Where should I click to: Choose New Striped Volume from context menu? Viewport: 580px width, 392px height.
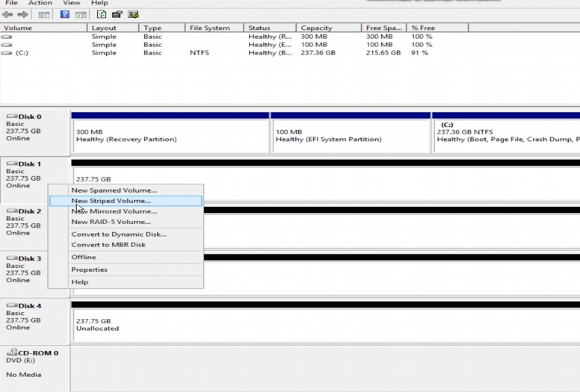coord(126,201)
